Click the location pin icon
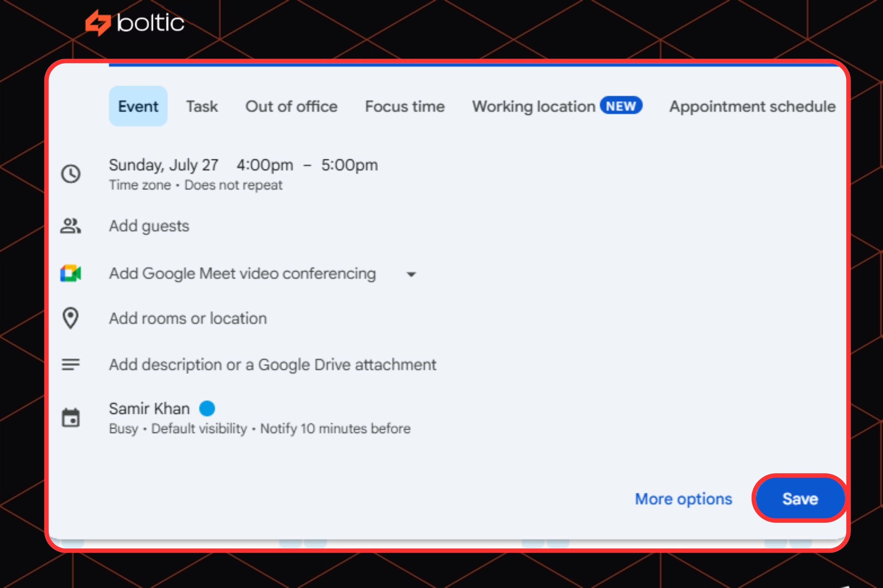The width and height of the screenshot is (883, 588). point(71,318)
